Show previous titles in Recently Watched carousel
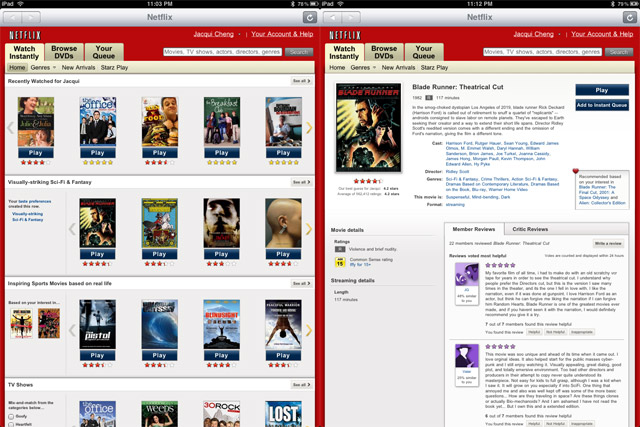Image resolution: width=640 pixels, height=427 pixels. pyautogui.click(x=11, y=128)
